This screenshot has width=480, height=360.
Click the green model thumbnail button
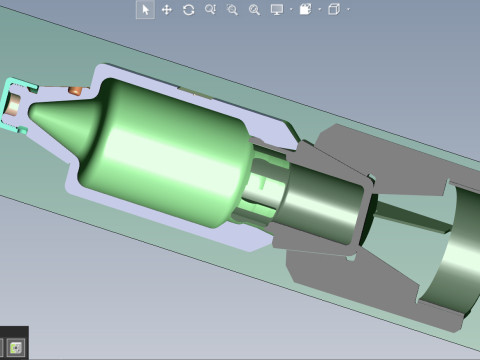16,348
